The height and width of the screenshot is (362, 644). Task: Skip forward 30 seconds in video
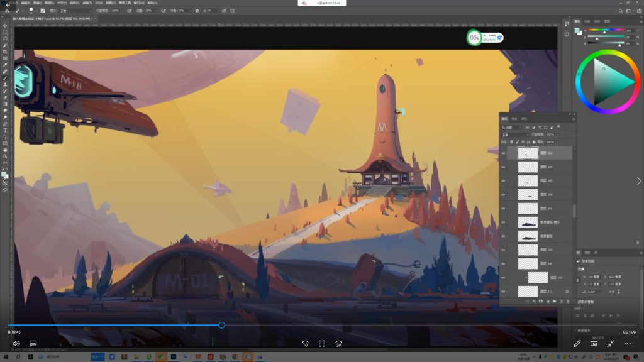(338, 344)
